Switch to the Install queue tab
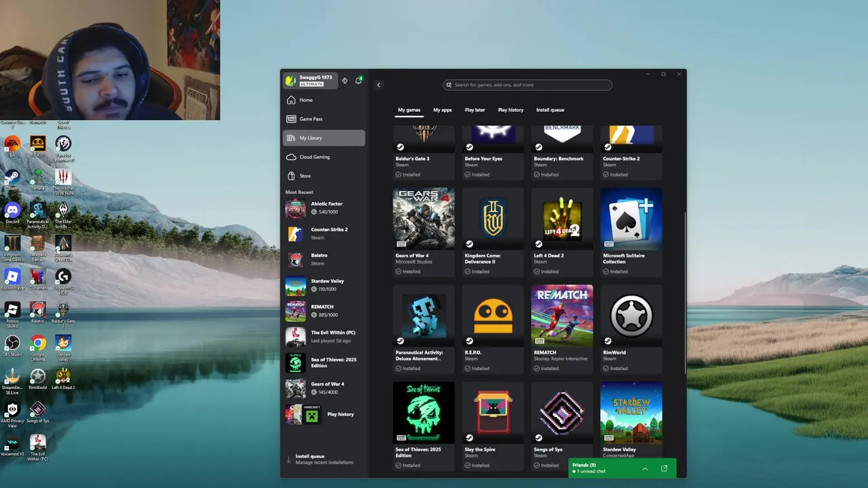The width and height of the screenshot is (868, 488). pos(550,110)
